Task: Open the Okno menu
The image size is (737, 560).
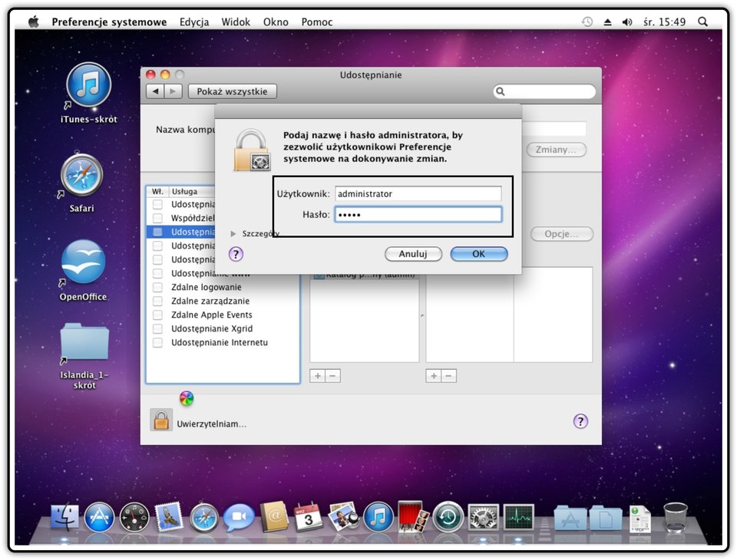Action: 276,22
